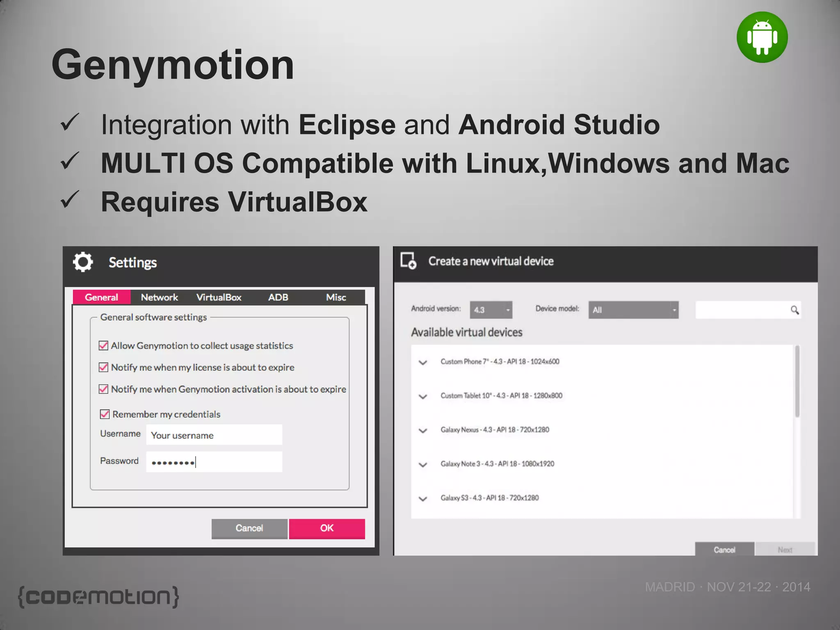This screenshot has width=840, height=630.
Task: Expand Galaxy Note 3 device entry
Action: pos(423,464)
